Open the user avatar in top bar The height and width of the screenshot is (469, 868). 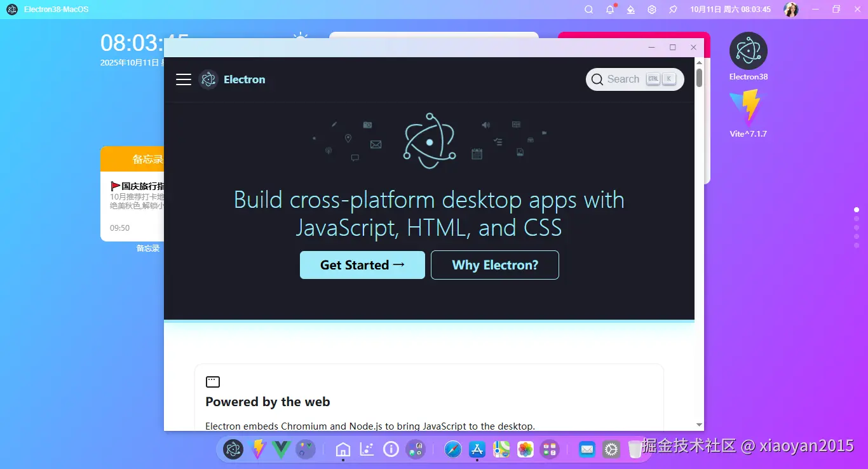point(791,10)
